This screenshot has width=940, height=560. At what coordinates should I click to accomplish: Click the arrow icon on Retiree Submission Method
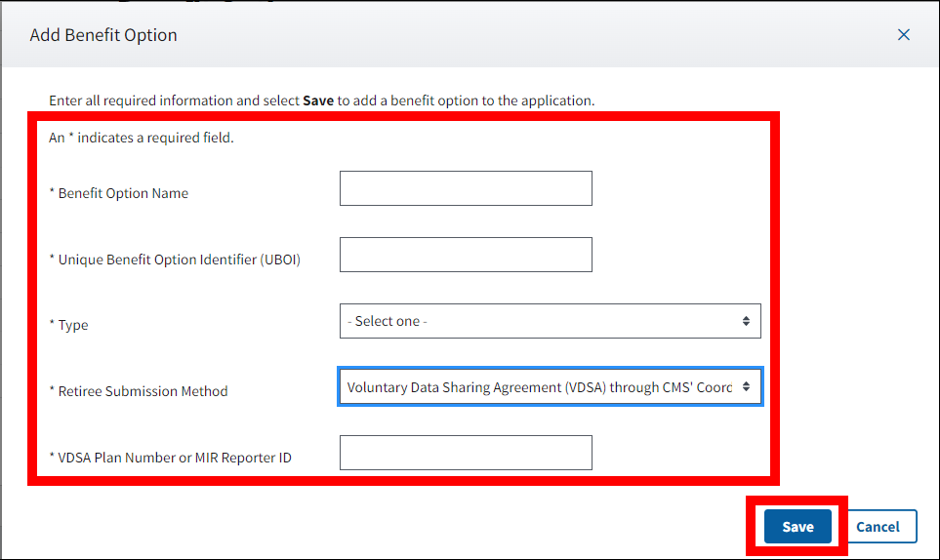click(x=747, y=386)
